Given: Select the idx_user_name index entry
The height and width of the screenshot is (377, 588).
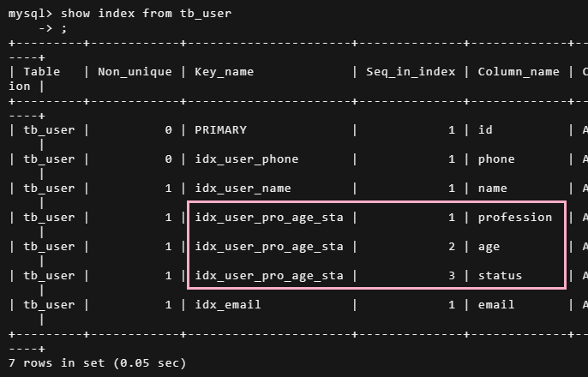Looking at the screenshot, I should tap(243, 188).
